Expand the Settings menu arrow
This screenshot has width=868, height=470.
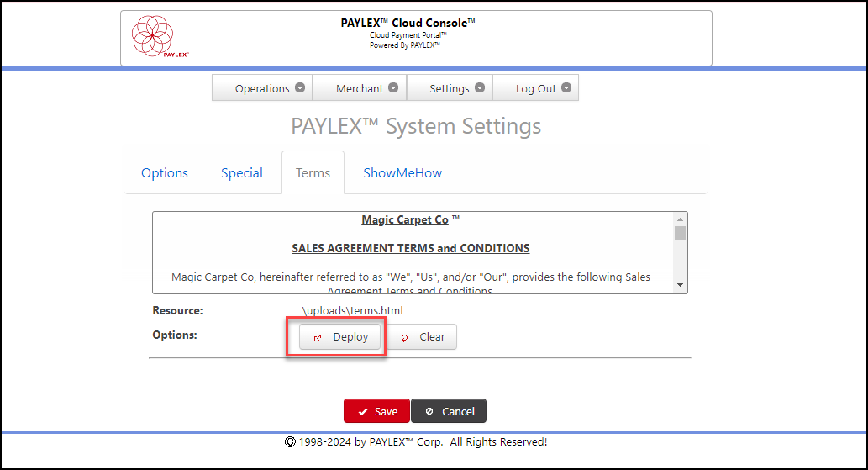tap(480, 87)
